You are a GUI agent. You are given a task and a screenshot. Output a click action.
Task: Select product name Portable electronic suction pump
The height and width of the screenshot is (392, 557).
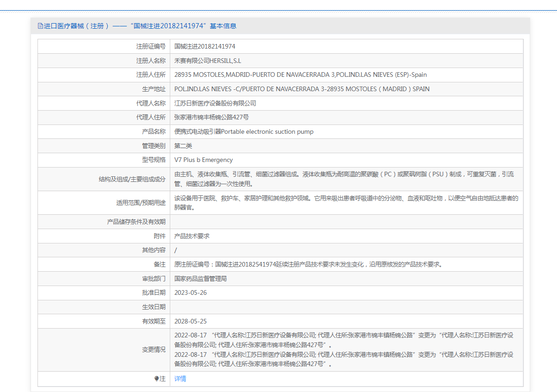click(x=244, y=131)
